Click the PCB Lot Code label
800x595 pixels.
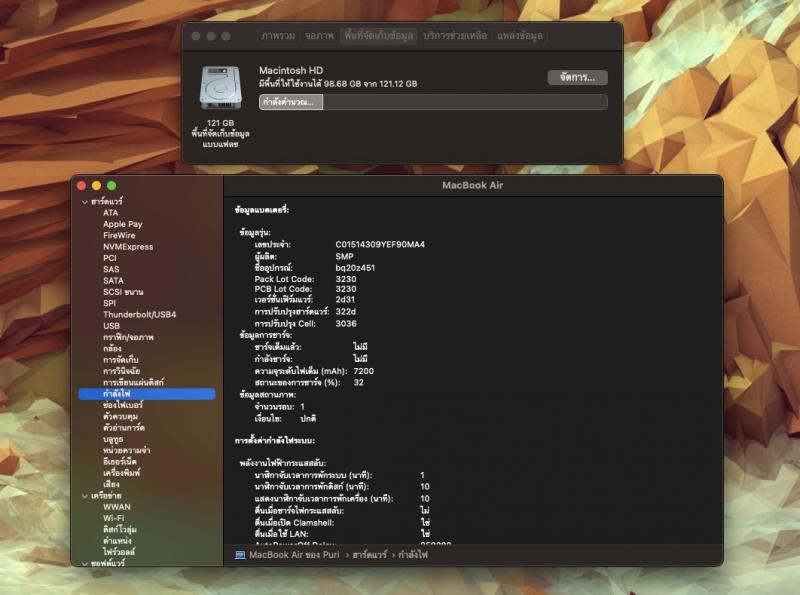(x=283, y=289)
